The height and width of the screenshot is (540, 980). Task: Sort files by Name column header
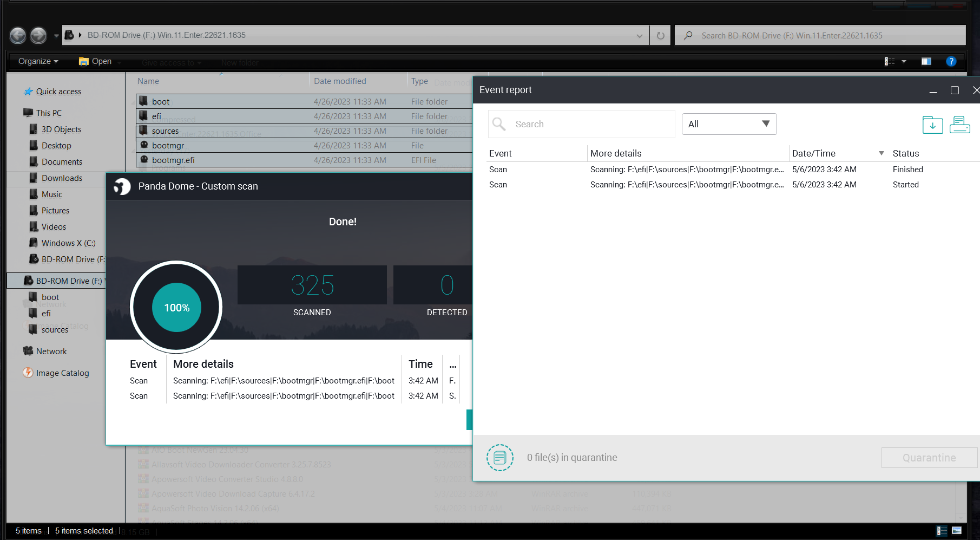148,81
